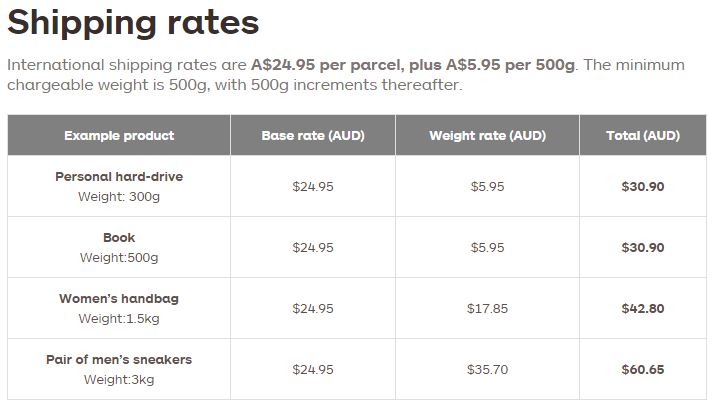
Task: Click the Weight: 300g text
Action: click(x=119, y=197)
